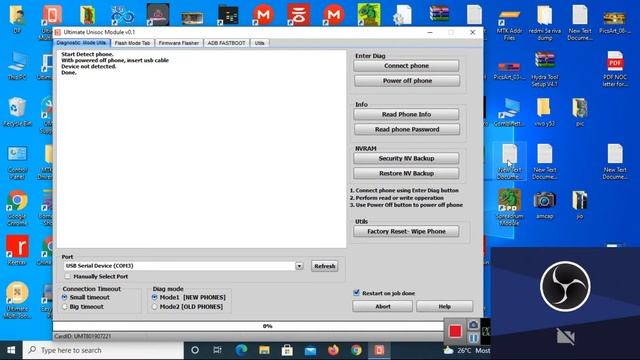Stop recording with the red square button

pos(455,331)
